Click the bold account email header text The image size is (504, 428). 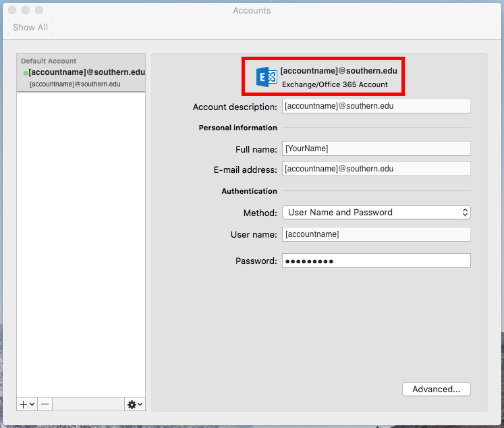pyautogui.click(x=339, y=70)
